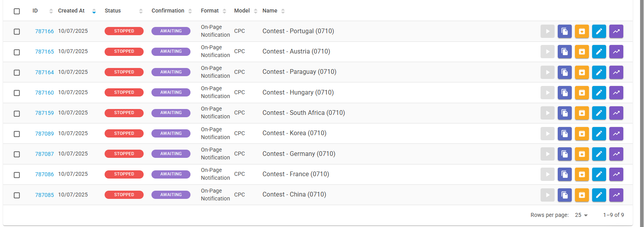
Task: Select the checkbox for campaign 787165
Action: [17, 52]
